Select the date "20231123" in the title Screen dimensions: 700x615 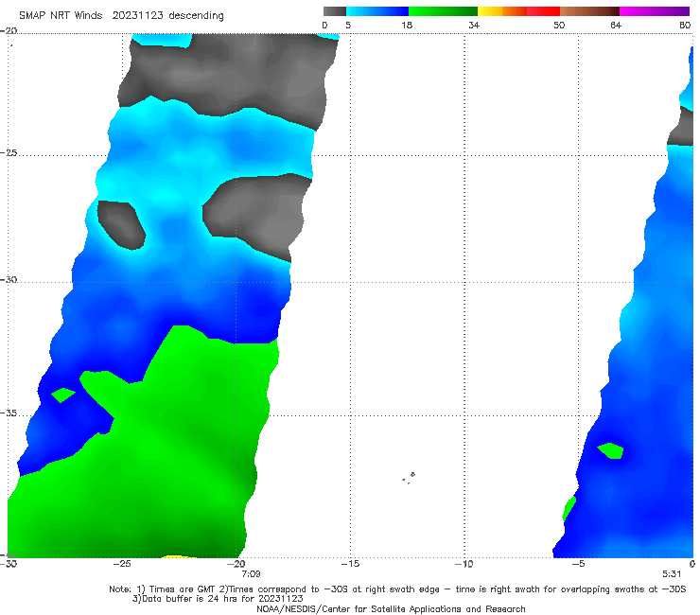click(137, 16)
